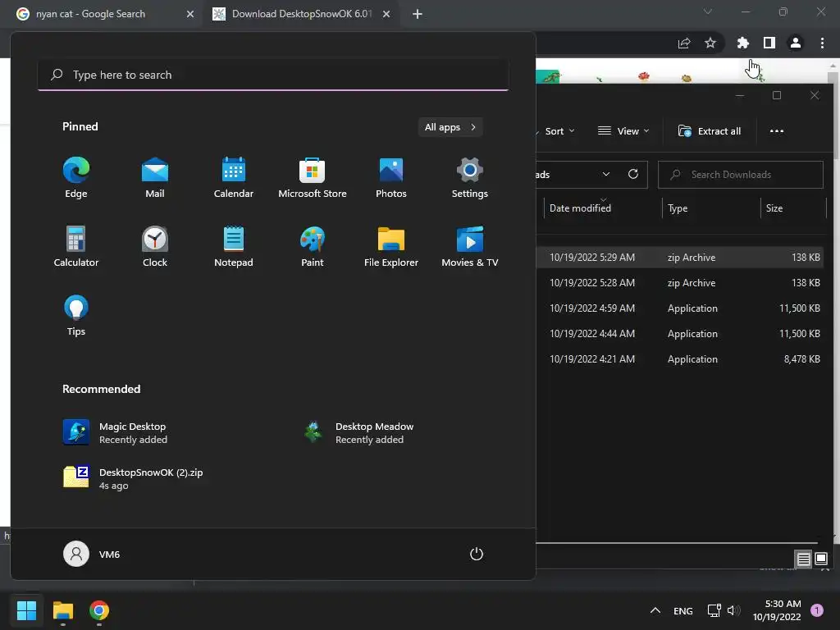Screen dimensions: 840x630
Task: Open the Calendar app
Action: point(234,178)
